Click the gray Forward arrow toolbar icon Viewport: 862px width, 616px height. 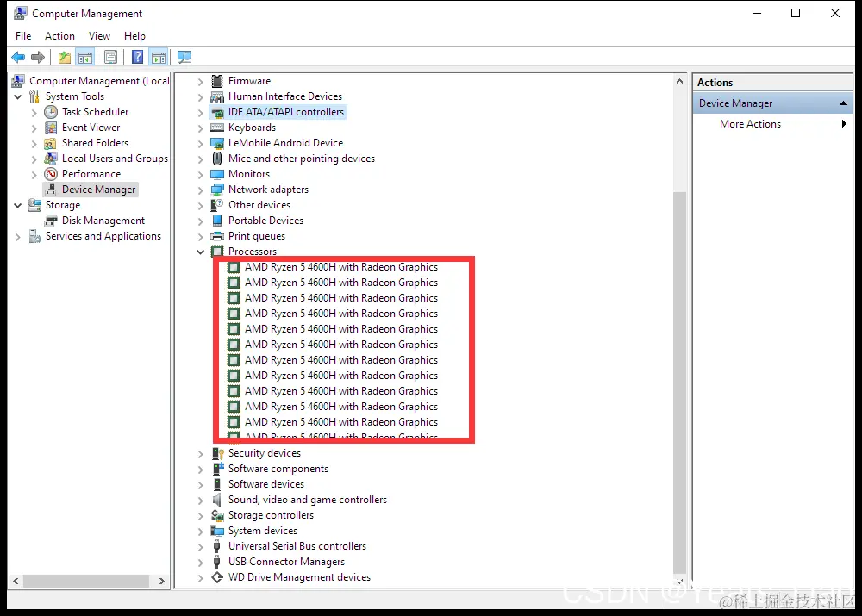[x=38, y=57]
